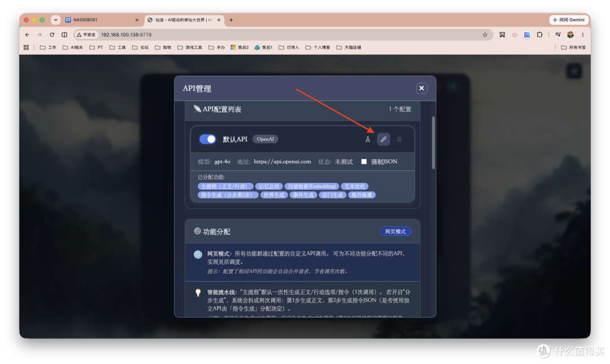This screenshot has height=364, width=610.
Task: Open the 售后2 bookmark
Action: 239,47
